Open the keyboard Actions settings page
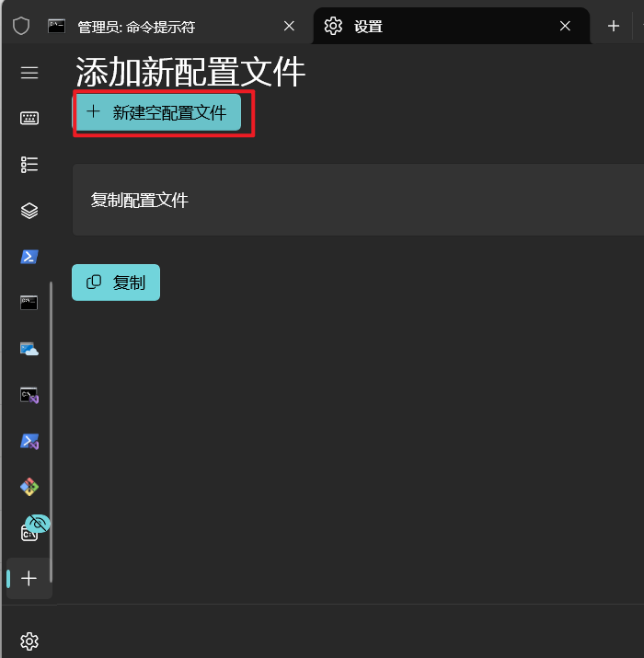 [x=29, y=119]
